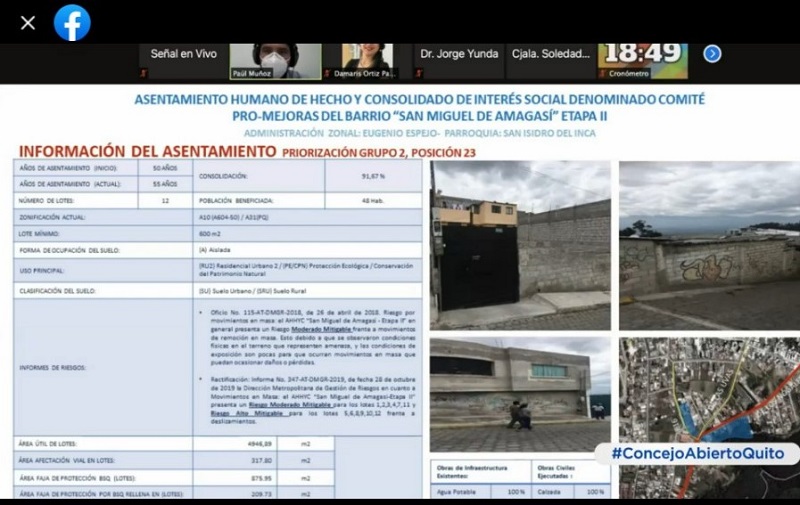Click the photo of the gray concrete building
This screenshot has width=800, height=505.
click(x=520, y=394)
